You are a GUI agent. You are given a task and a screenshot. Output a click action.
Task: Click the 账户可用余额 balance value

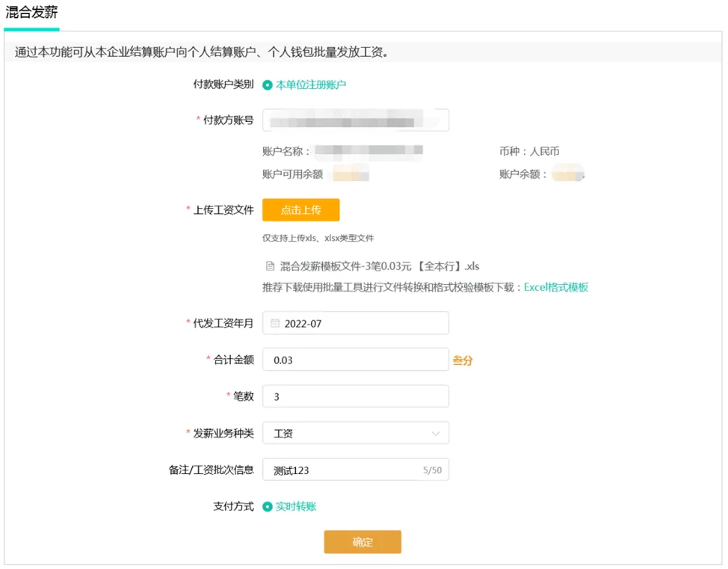pyautogui.click(x=351, y=175)
